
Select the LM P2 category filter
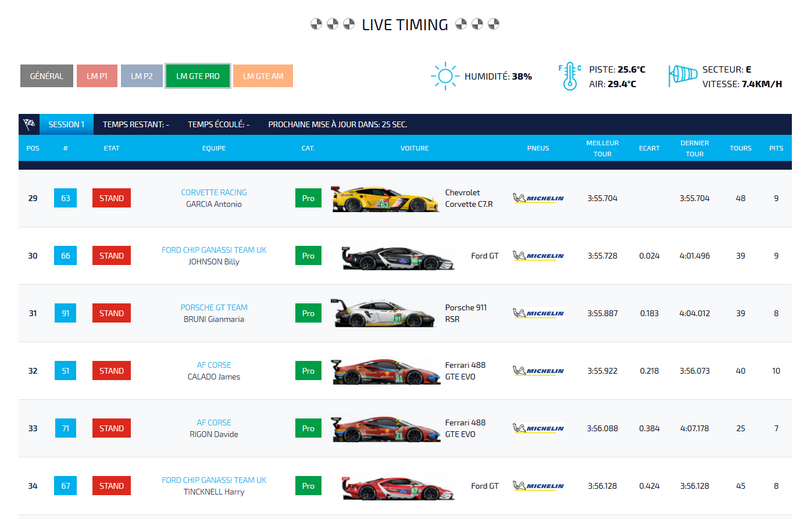(142, 76)
